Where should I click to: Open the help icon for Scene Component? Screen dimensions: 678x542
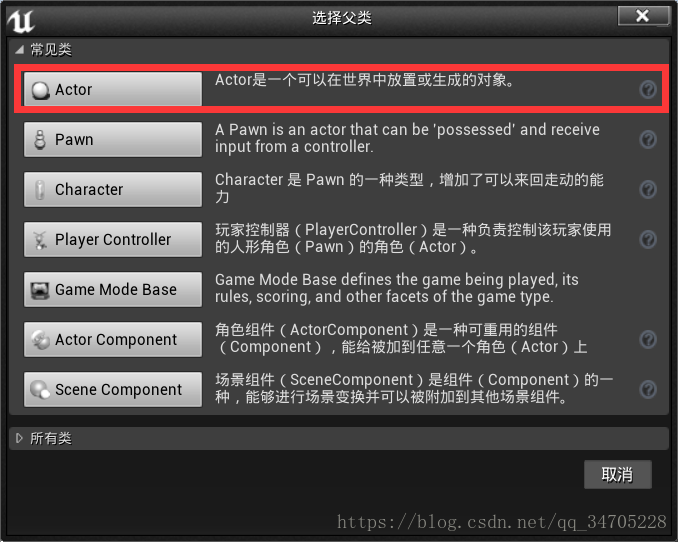coord(648,389)
